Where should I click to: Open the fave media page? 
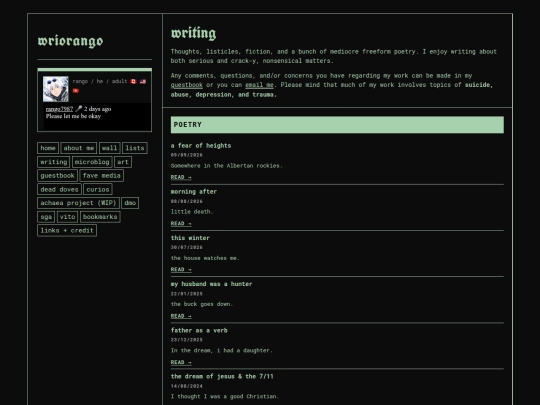(x=102, y=176)
